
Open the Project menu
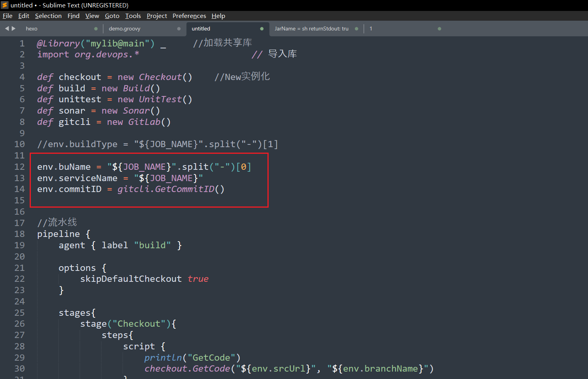[x=157, y=16]
